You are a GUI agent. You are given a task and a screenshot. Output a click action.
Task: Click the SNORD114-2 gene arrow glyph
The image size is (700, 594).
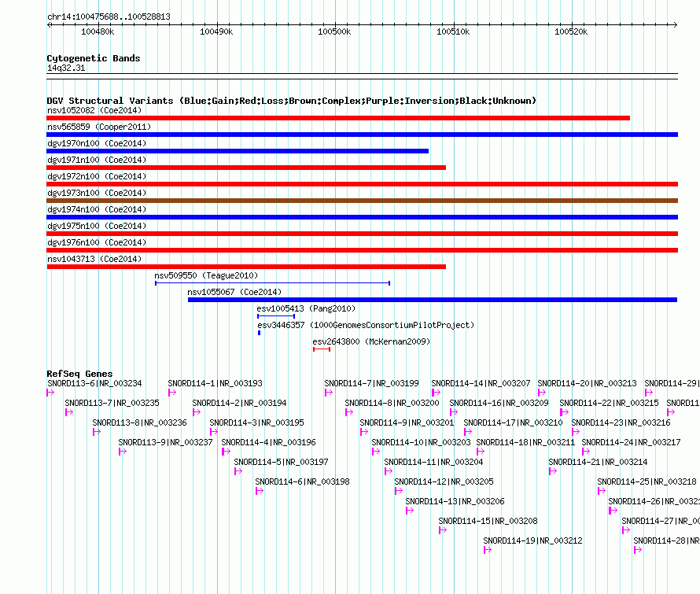pyautogui.click(x=197, y=412)
